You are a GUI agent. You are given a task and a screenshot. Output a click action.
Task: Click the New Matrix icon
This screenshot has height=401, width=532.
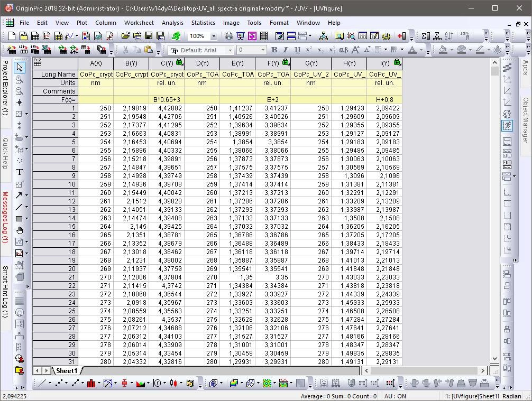(58, 35)
